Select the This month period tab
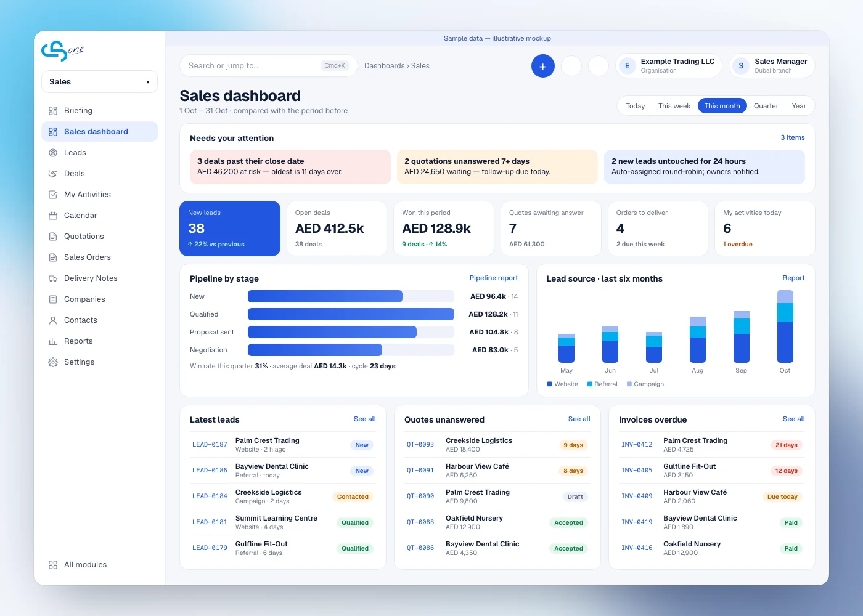The height and width of the screenshot is (616, 863). coord(722,106)
